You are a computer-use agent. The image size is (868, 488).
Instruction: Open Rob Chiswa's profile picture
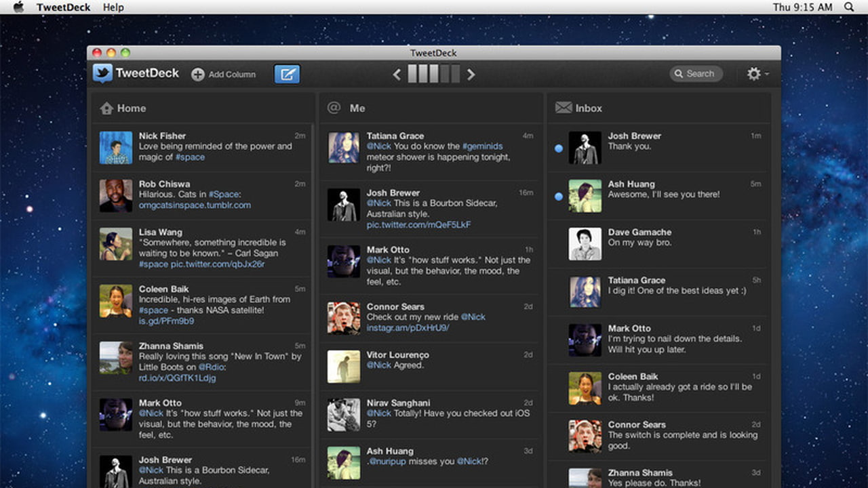point(116,196)
